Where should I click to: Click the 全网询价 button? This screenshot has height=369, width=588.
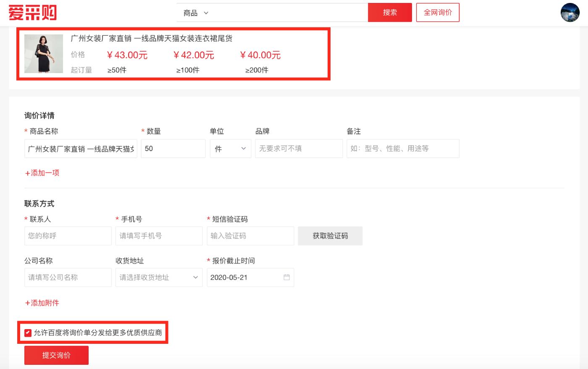pos(438,13)
